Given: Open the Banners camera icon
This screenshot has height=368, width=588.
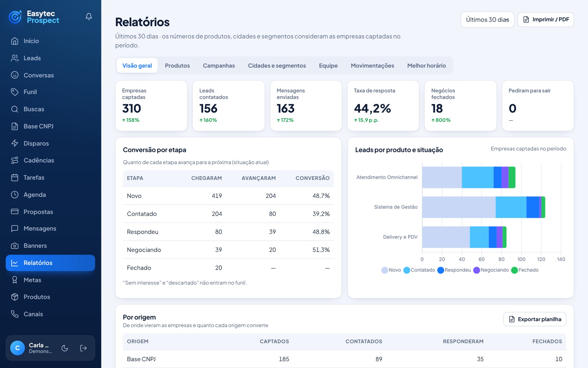Looking at the screenshot, I should coord(15,246).
